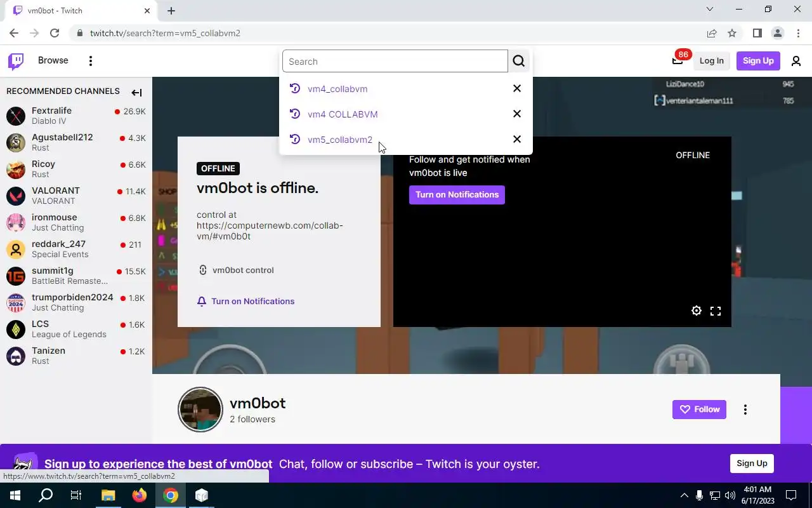Click vm0bot channel name heading
This screenshot has width=812, height=508.
tap(258, 403)
